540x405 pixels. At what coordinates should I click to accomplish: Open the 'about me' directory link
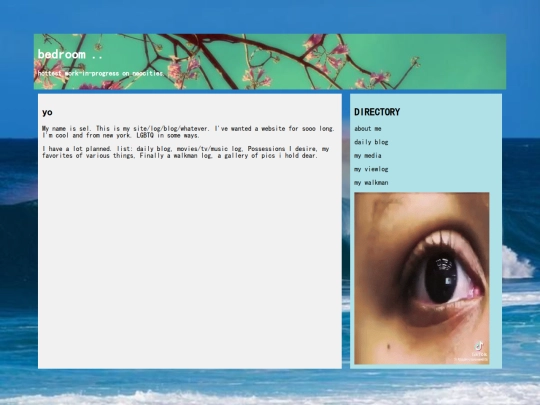pos(367,128)
